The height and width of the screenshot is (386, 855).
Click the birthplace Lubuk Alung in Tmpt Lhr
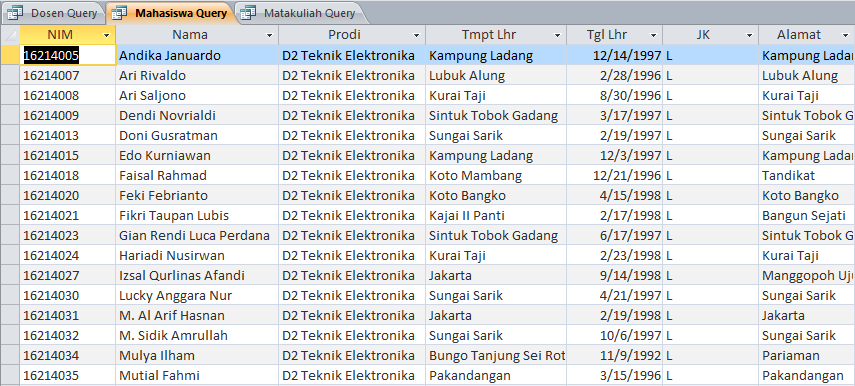pos(467,75)
